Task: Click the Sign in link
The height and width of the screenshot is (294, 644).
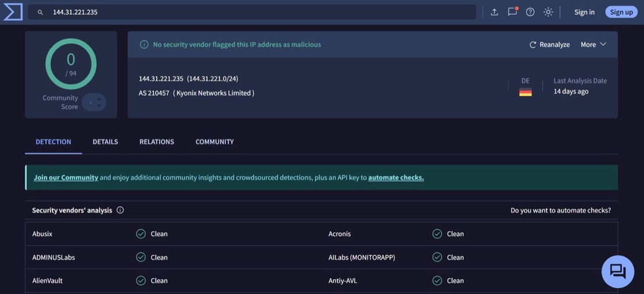Action: (584, 12)
